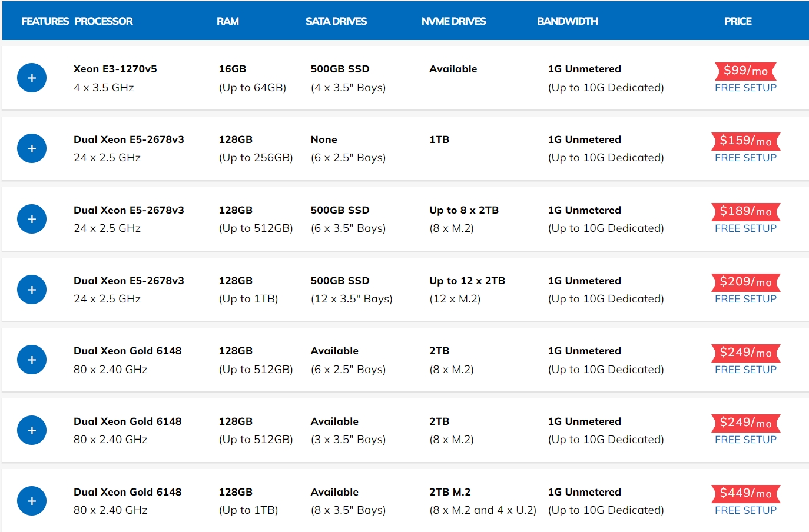Sort by the RAM column header
This screenshot has height=532, width=809.
tap(227, 21)
